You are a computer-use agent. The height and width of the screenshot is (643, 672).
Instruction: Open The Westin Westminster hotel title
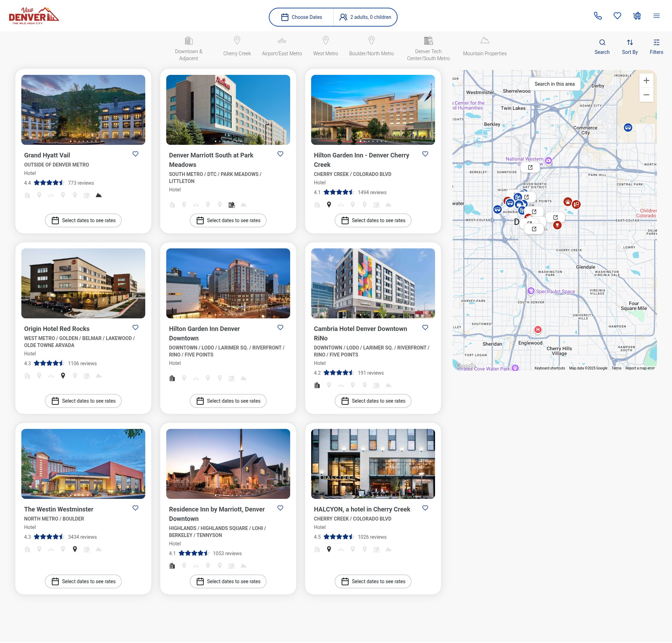pyautogui.click(x=59, y=509)
